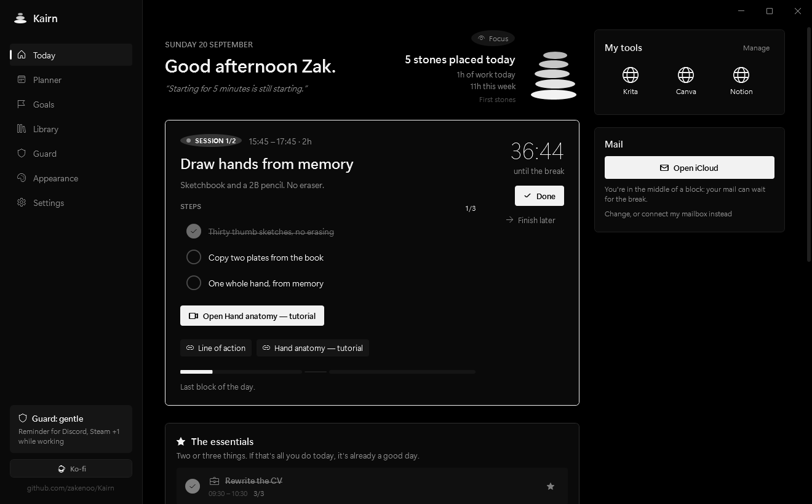812x504 pixels.
Task: Click the 36:44 break timer
Action: click(x=537, y=151)
